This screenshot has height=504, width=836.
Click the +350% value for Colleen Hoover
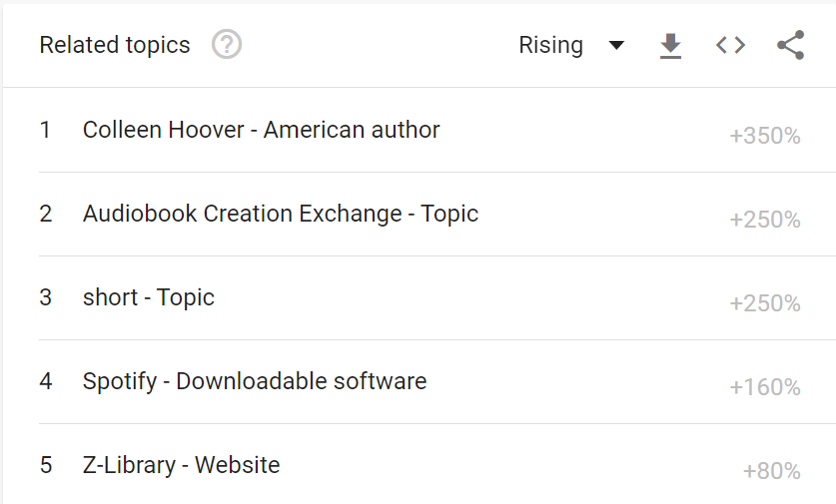(x=764, y=136)
